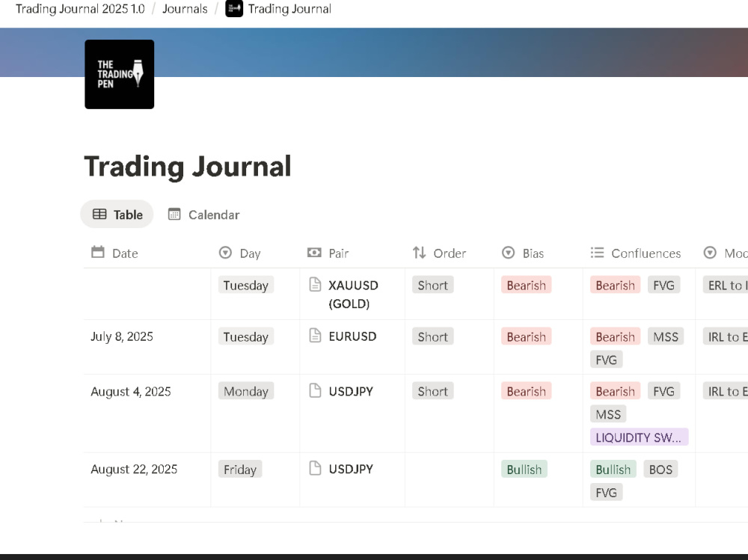Screen dimensions: 748x560
Task: Open the XAUUSD (GOLD) page
Action: (x=353, y=295)
